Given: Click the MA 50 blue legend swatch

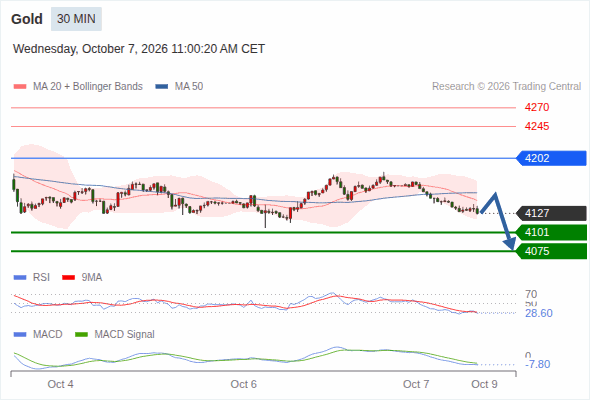Looking at the screenshot, I should [x=162, y=87].
